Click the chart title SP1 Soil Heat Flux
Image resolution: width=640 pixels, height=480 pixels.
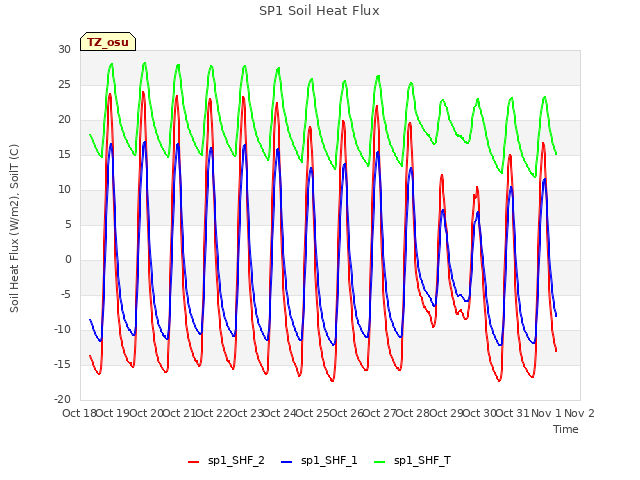click(x=319, y=11)
